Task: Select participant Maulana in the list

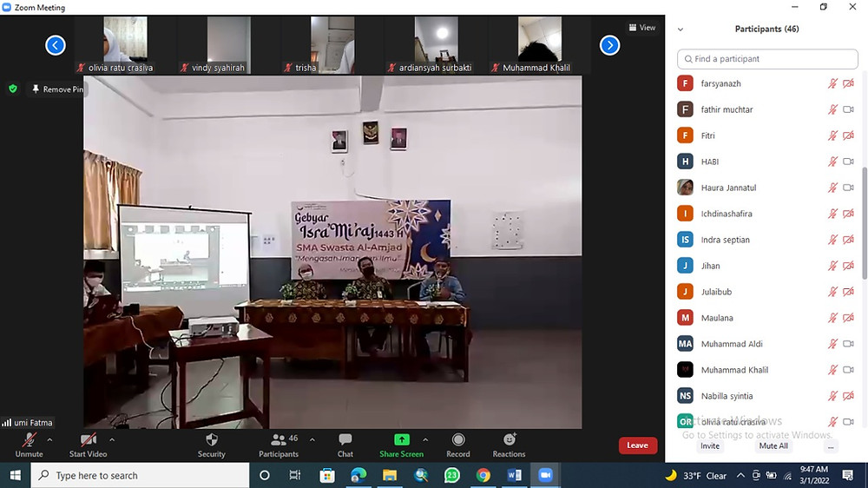Action: tap(766, 318)
